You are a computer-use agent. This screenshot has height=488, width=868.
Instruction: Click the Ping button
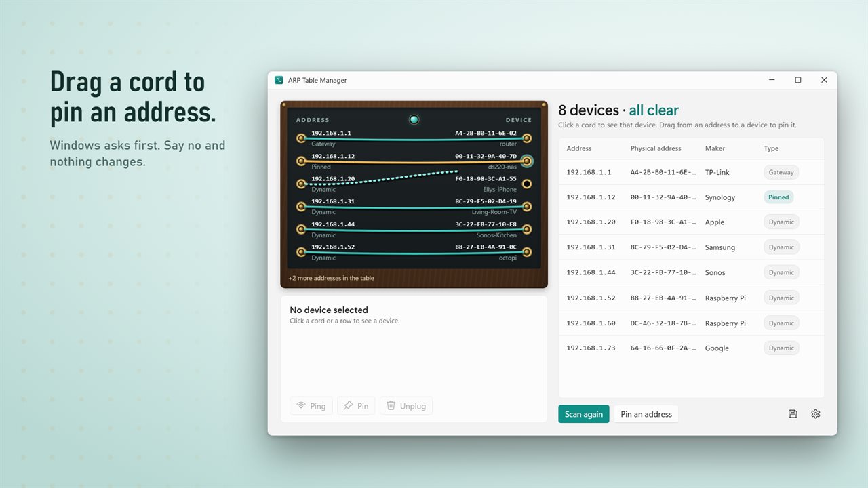pyautogui.click(x=311, y=406)
